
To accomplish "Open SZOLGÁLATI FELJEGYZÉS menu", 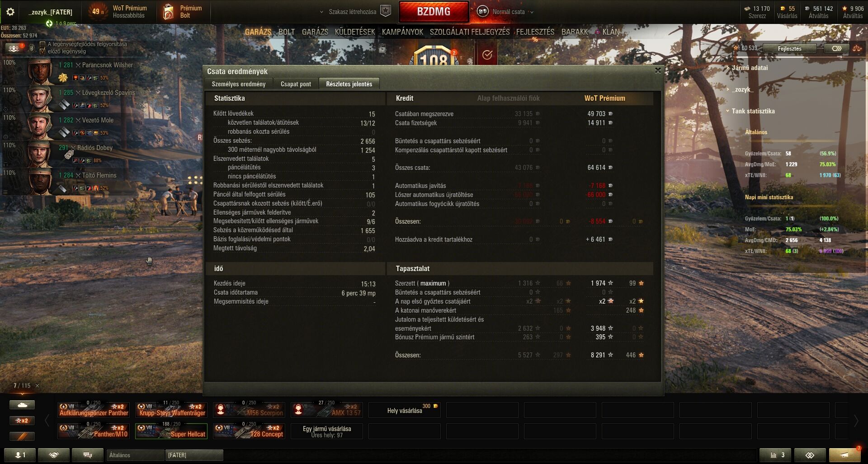I will (470, 32).
